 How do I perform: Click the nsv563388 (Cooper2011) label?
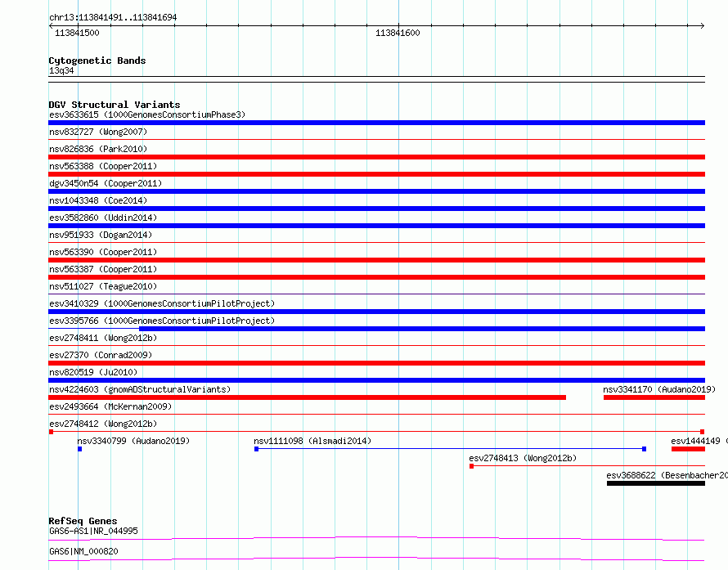103,166
